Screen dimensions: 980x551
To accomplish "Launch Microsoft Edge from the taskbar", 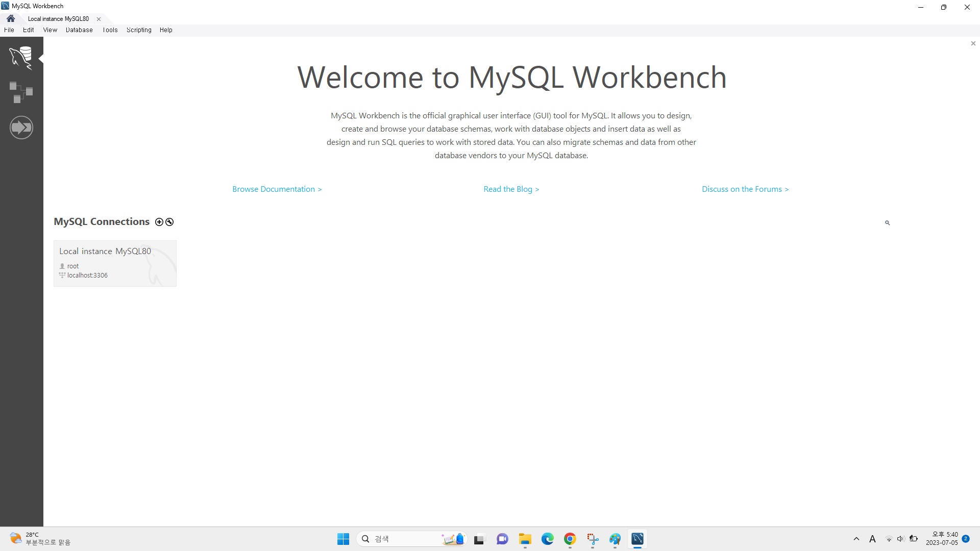I will coord(548,539).
